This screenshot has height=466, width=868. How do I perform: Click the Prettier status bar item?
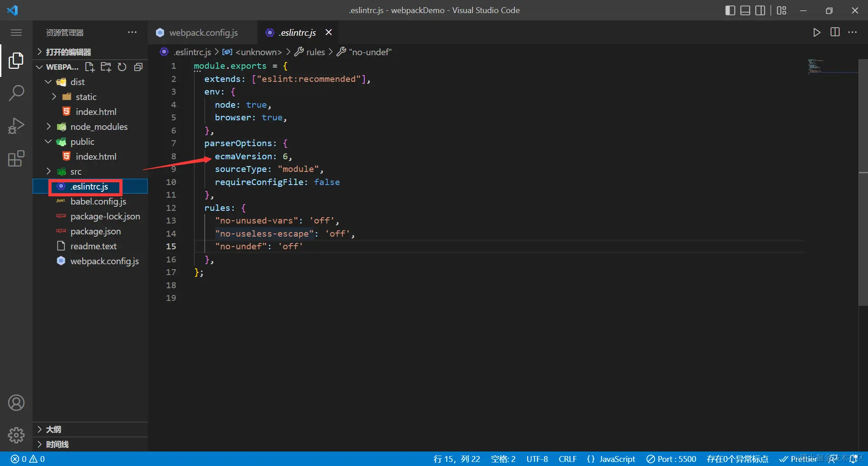coord(798,459)
